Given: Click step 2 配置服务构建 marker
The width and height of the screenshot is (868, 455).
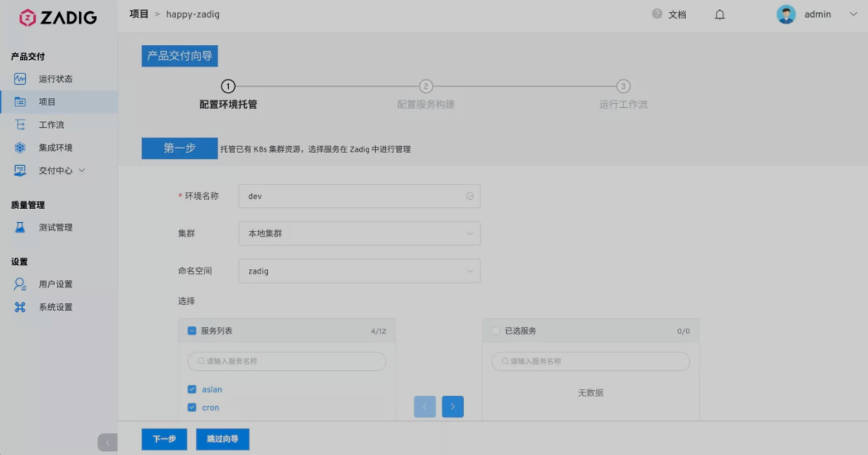Looking at the screenshot, I should tap(426, 87).
